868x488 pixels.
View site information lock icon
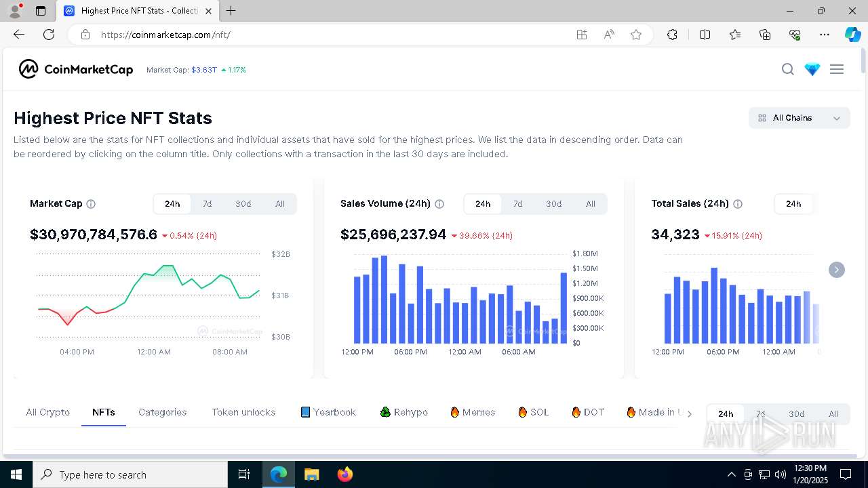coord(85,35)
